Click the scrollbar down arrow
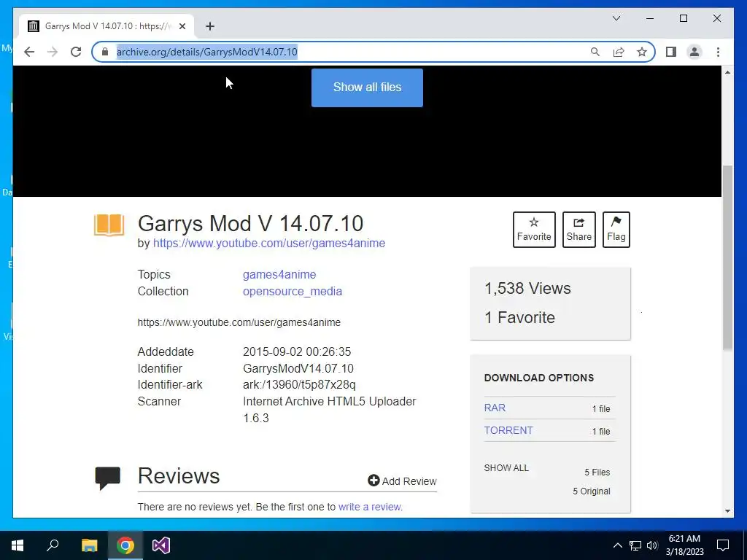Viewport: 747px width, 560px height. 727,511
